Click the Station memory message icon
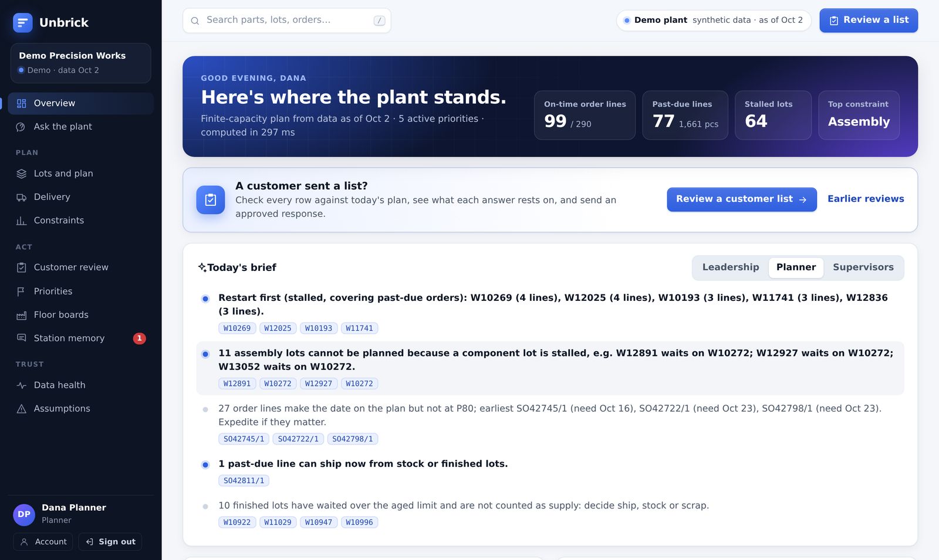 click(21, 338)
